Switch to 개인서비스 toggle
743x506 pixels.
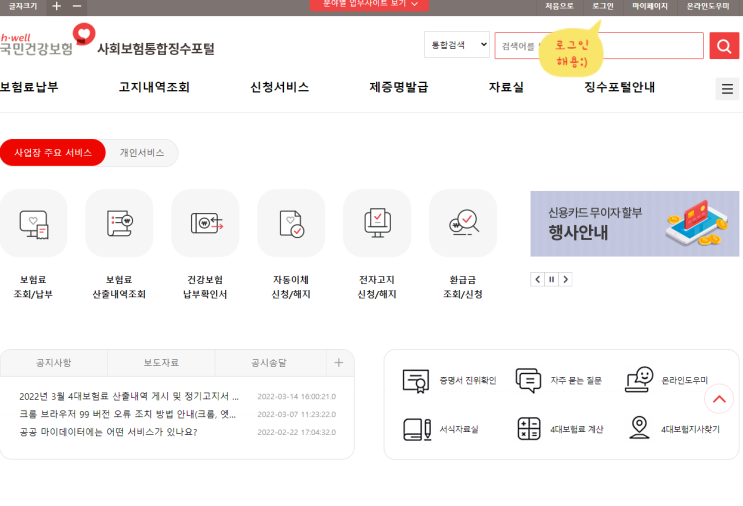(142, 153)
